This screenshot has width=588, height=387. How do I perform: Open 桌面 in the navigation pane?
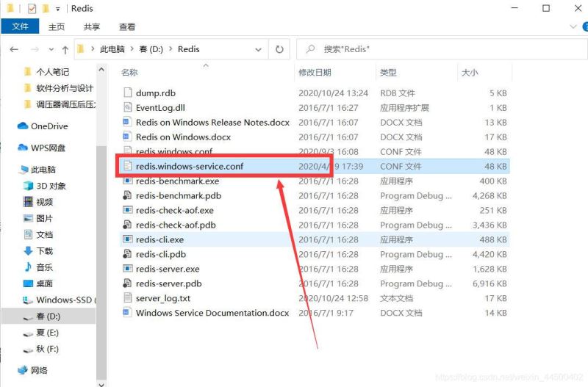click(x=44, y=283)
